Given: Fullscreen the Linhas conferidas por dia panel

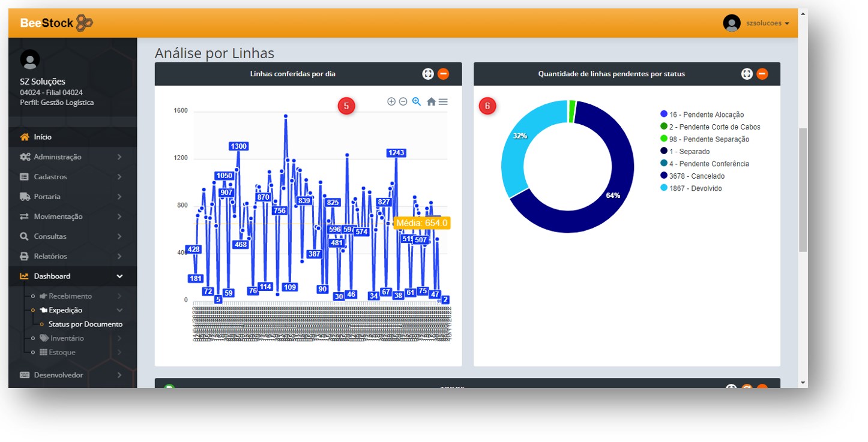Looking at the screenshot, I should tap(428, 74).
